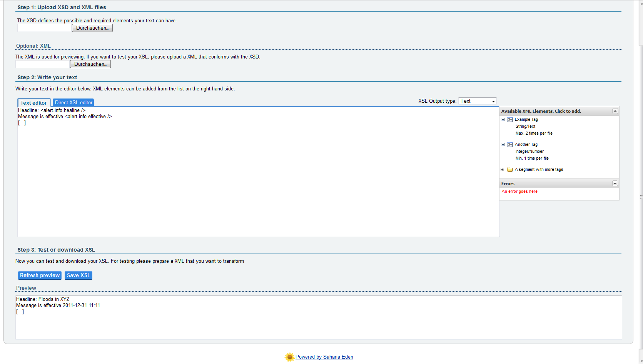The image size is (643, 364).
Task: Expand 'A segment with more tags' node
Action: point(503,170)
